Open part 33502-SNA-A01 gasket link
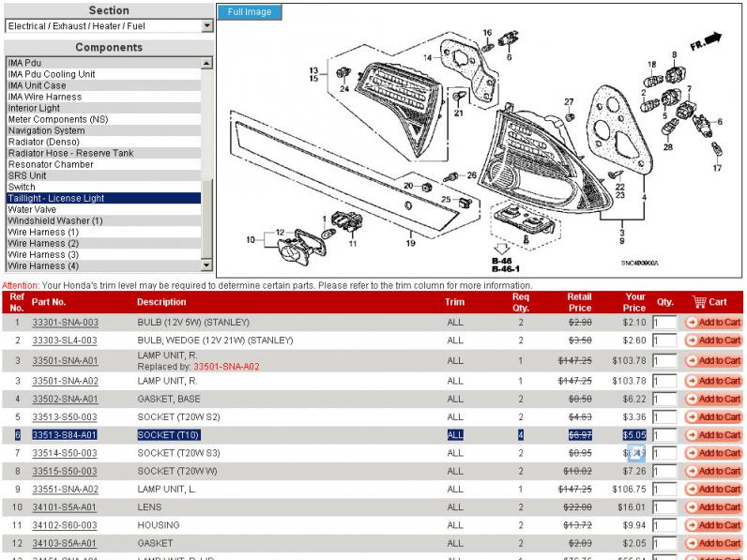 pos(66,399)
